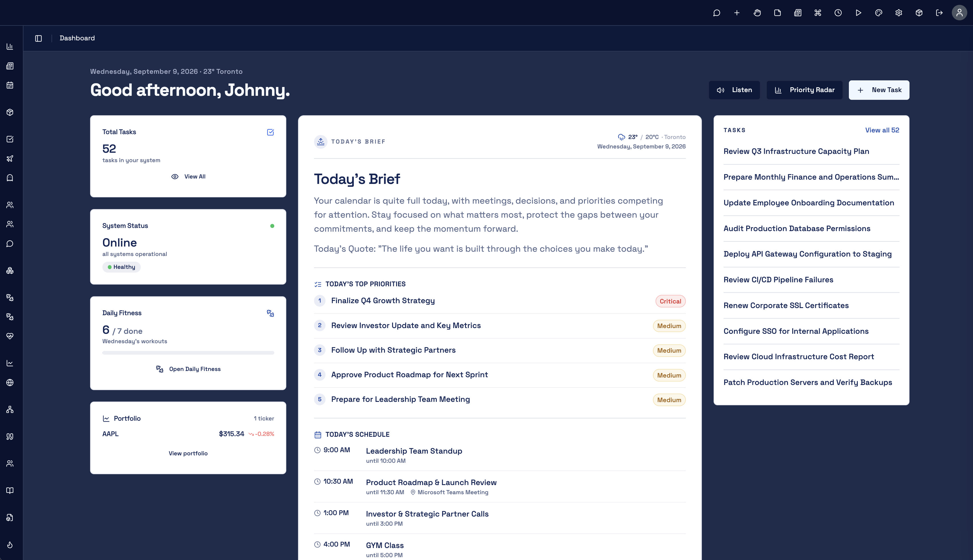Click the Listen button
973x560 pixels.
[x=734, y=90]
